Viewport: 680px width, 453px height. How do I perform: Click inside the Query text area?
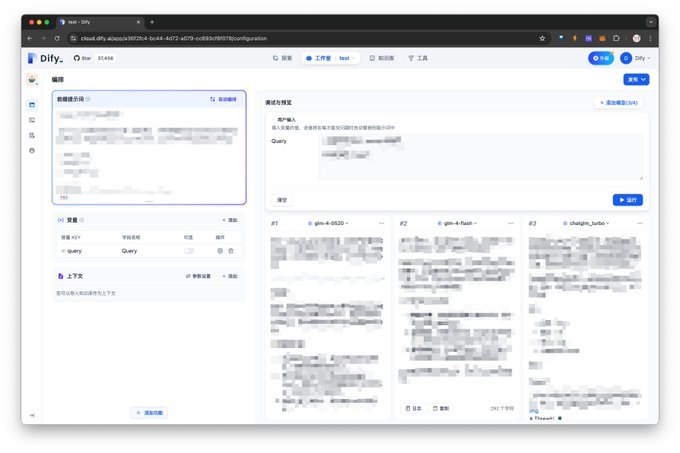coord(481,156)
